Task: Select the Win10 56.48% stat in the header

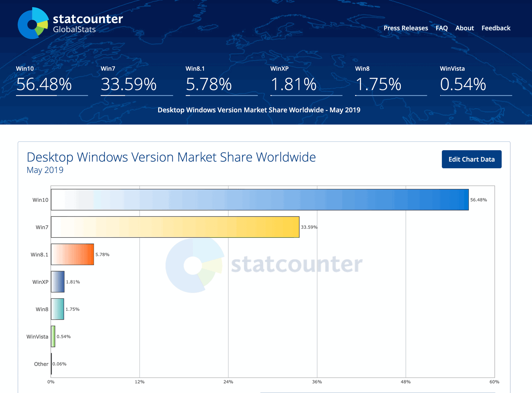Action: [x=44, y=84]
